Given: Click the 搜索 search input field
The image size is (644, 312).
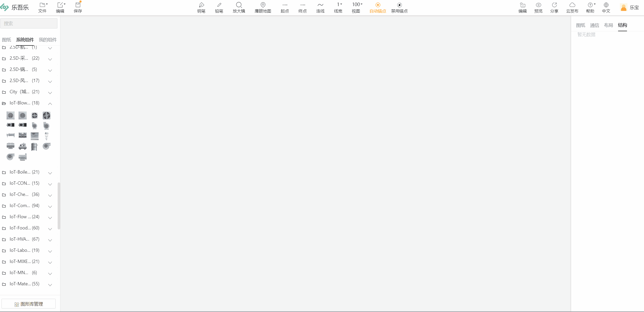Looking at the screenshot, I should pyautogui.click(x=29, y=23).
